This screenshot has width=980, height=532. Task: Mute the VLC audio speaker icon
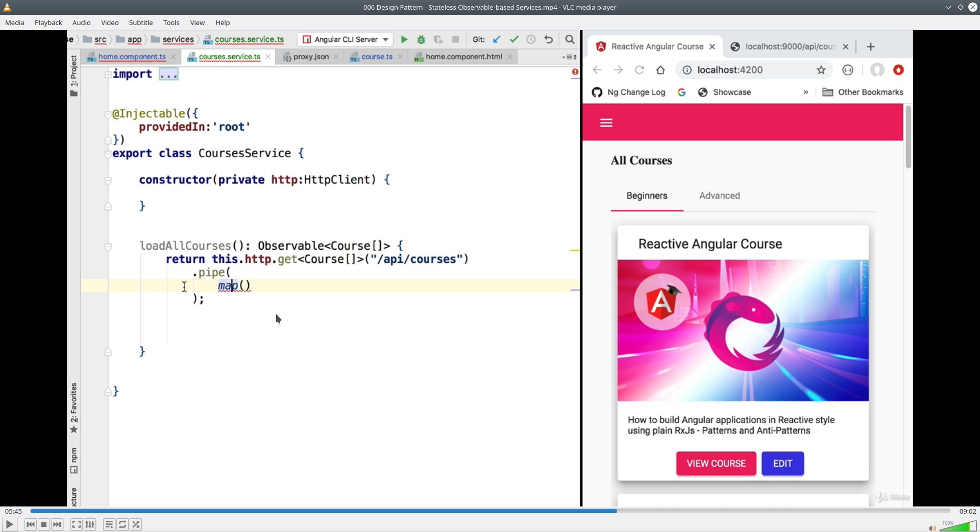[932, 528]
